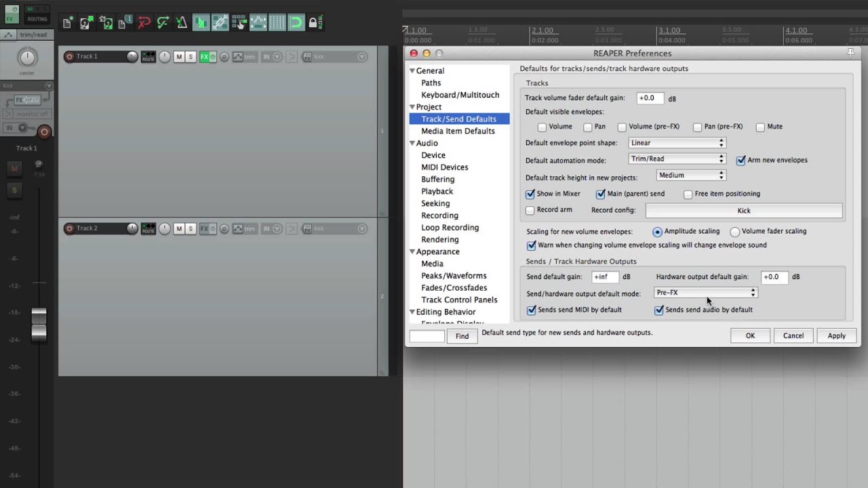The image size is (868, 488).
Task: Click the mixer strip volume fader handle
Action: [39, 324]
